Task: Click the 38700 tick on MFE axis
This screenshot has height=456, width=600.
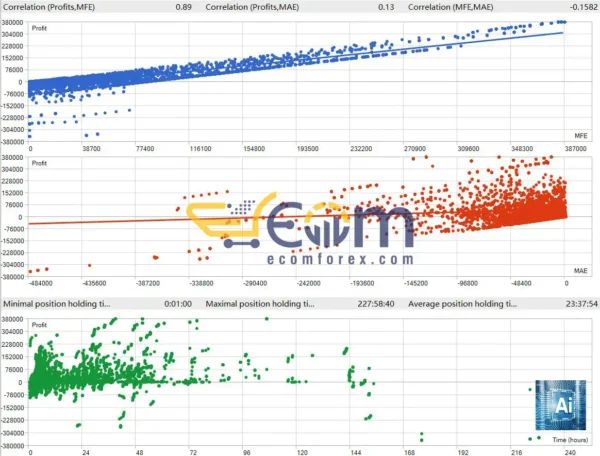Action: [91, 148]
